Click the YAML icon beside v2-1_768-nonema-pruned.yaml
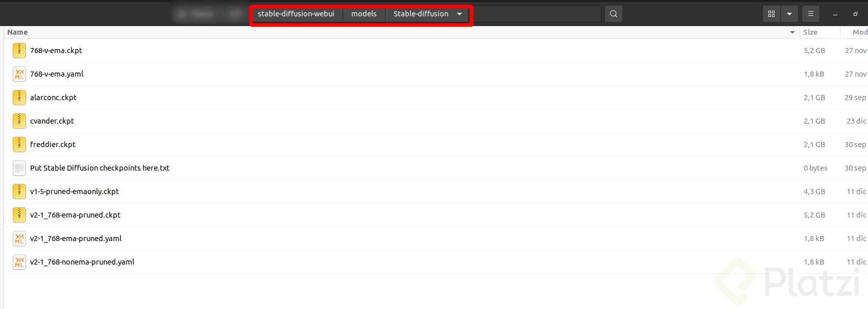 click(x=19, y=262)
